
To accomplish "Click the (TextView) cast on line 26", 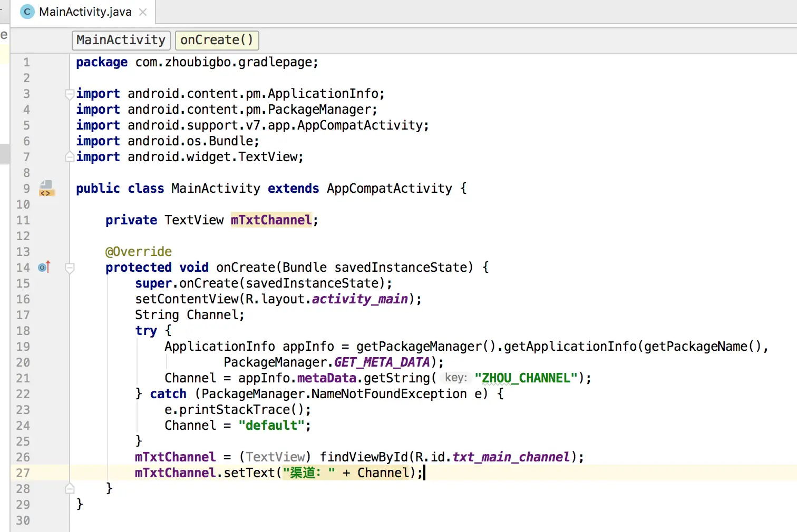I will pyautogui.click(x=275, y=457).
